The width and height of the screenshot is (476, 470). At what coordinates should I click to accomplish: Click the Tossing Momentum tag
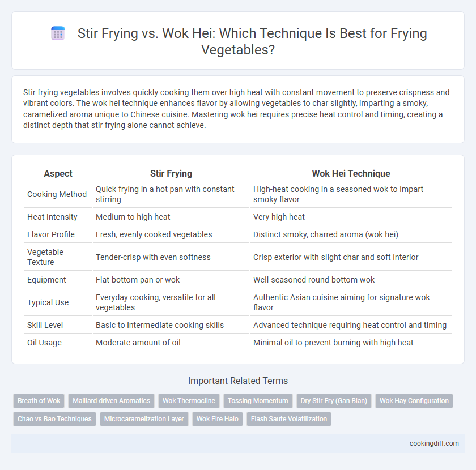[x=258, y=401]
